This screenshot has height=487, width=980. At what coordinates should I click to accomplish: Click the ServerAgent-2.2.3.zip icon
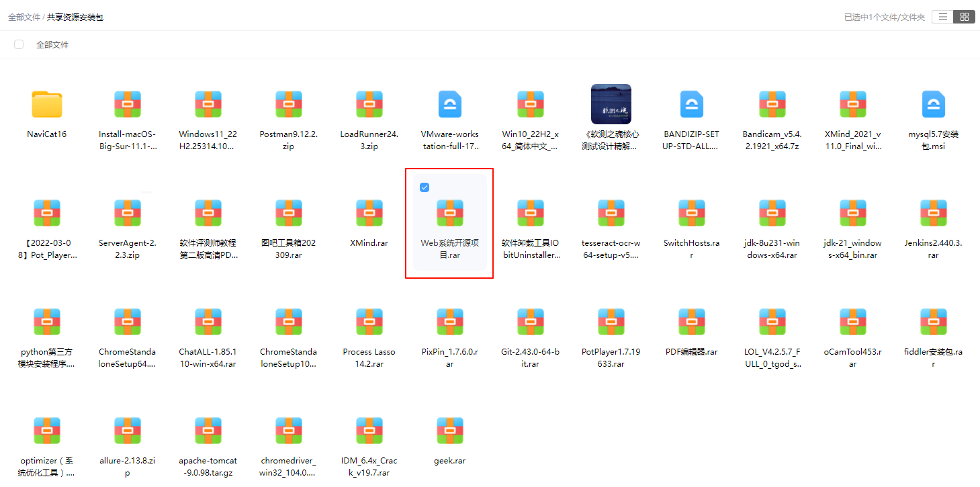click(128, 213)
